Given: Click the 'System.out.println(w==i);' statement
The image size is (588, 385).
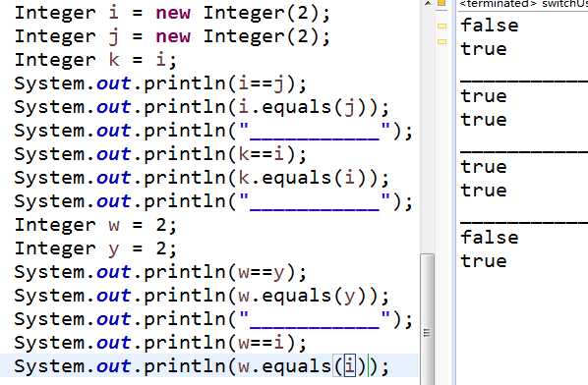Looking at the screenshot, I should (160, 343).
